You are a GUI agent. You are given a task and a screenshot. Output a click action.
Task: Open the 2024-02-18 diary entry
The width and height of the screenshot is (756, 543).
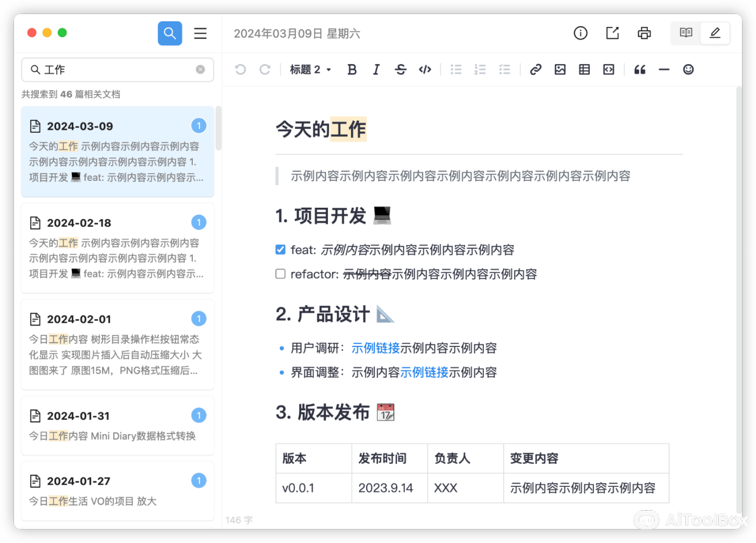[x=117, y=248]
